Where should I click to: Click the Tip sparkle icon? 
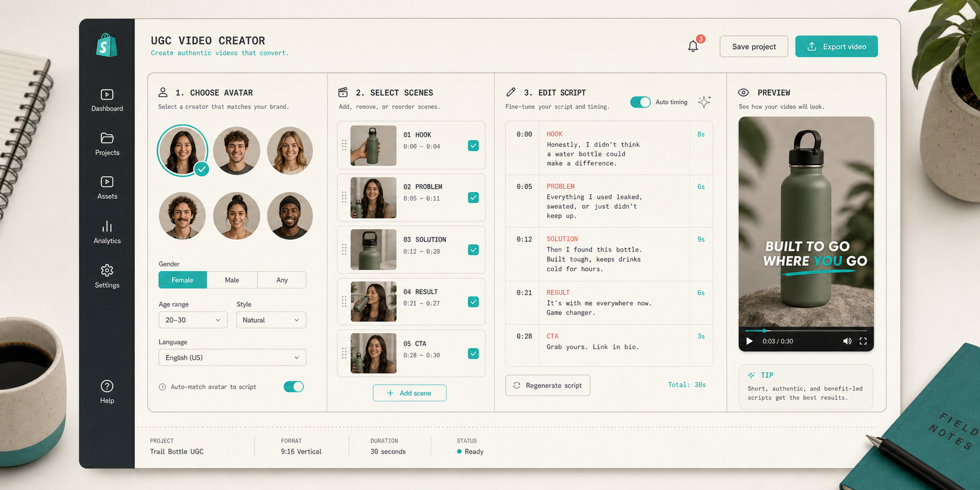click(x=751, y=375)
